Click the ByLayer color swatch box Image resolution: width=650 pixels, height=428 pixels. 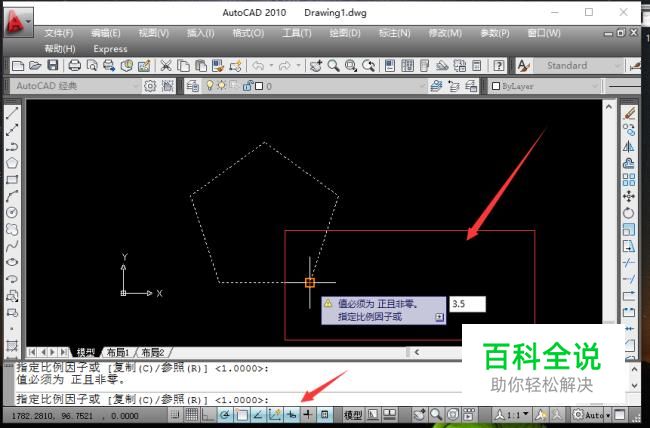click(x=496, y=86)
